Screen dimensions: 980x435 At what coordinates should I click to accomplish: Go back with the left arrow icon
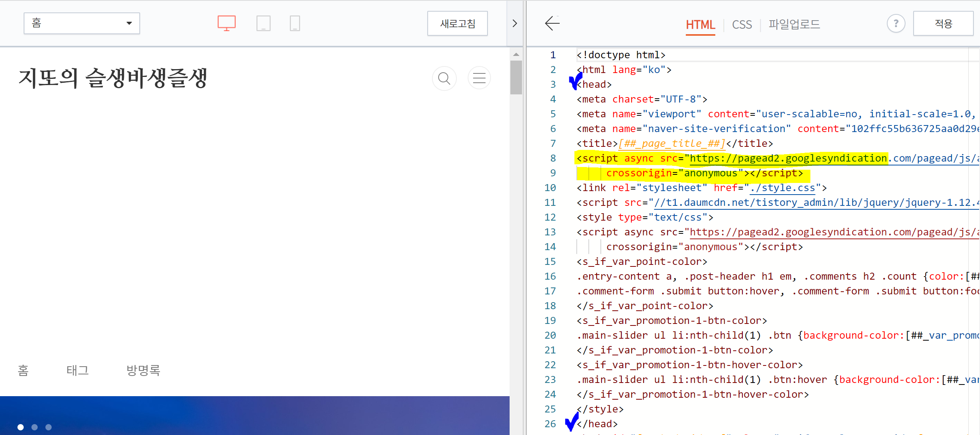point(552,23)
